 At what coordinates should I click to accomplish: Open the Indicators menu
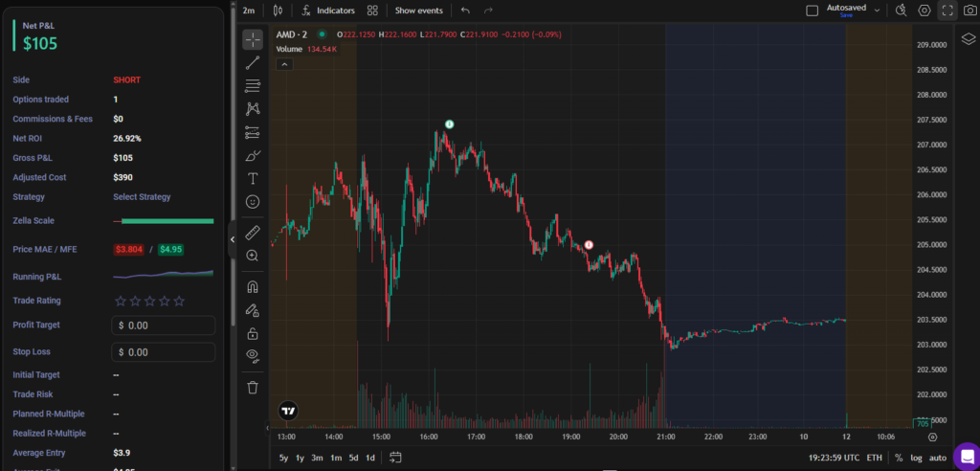(x=327, y=11)
